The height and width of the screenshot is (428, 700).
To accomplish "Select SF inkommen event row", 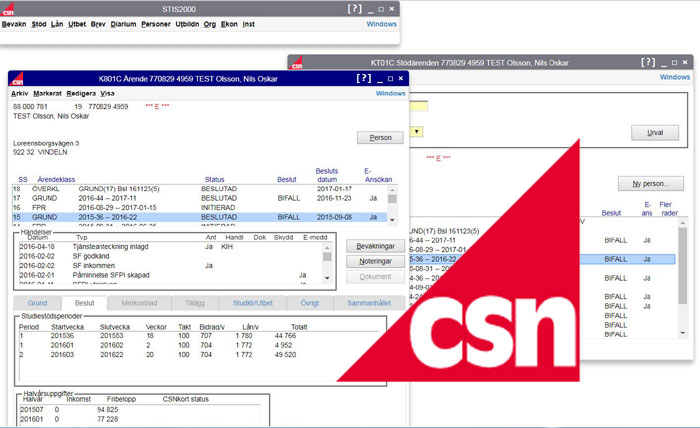I will pyautogui.click(x=171, y=266).
